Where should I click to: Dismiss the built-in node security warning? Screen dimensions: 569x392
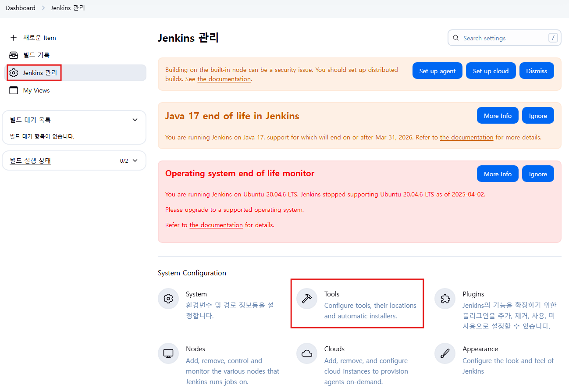click(x=537, y=71)
